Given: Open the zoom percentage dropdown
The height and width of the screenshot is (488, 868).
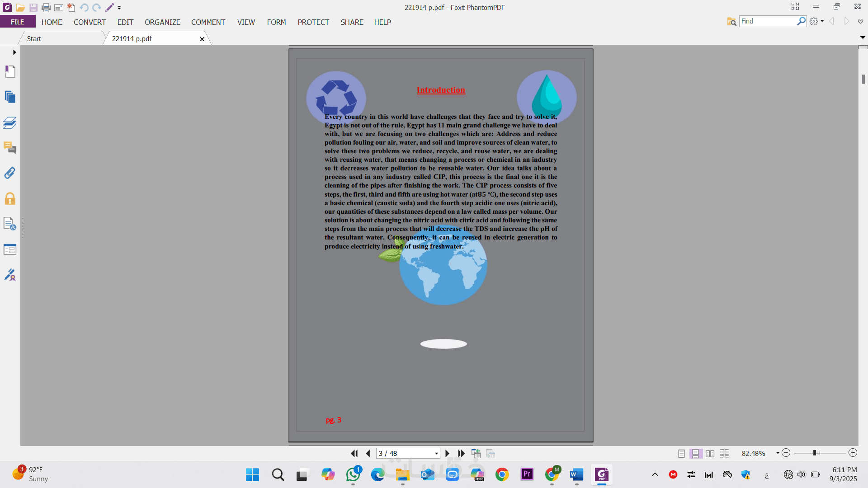Looking at the screenshot, I should coord(778,453).
